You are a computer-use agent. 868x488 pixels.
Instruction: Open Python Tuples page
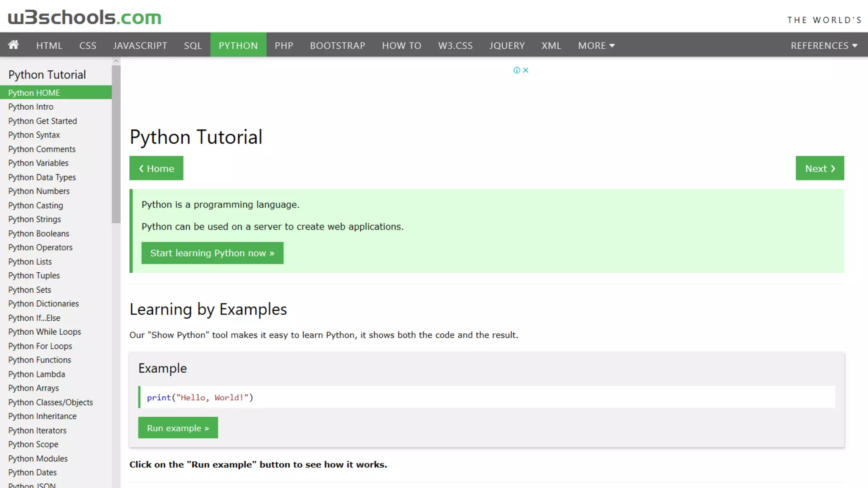click(56, 276)
